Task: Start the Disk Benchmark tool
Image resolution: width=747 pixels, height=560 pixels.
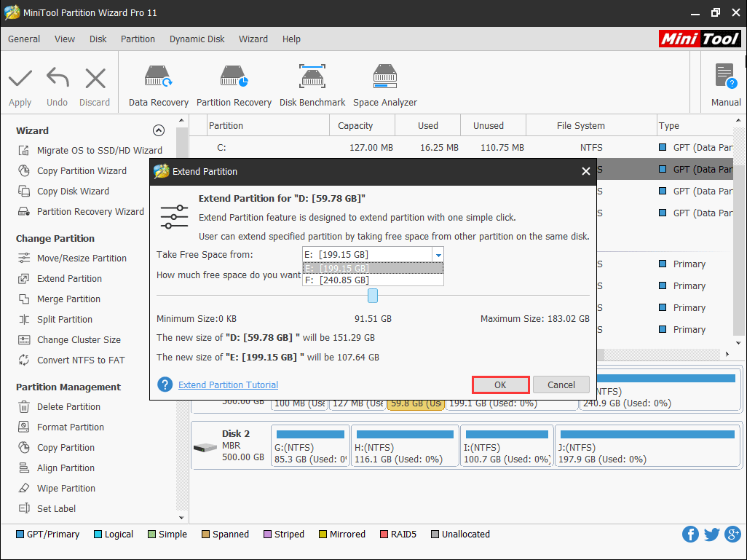Action: tap(312, 85)
